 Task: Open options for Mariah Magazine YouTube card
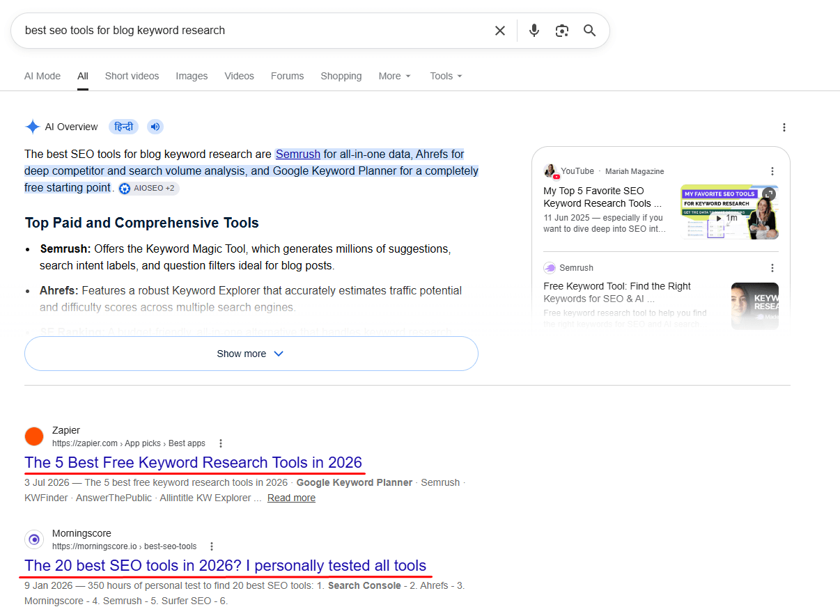click(772, 171)
